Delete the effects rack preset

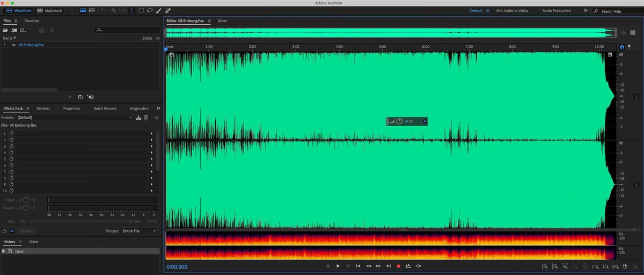[145, 117]
